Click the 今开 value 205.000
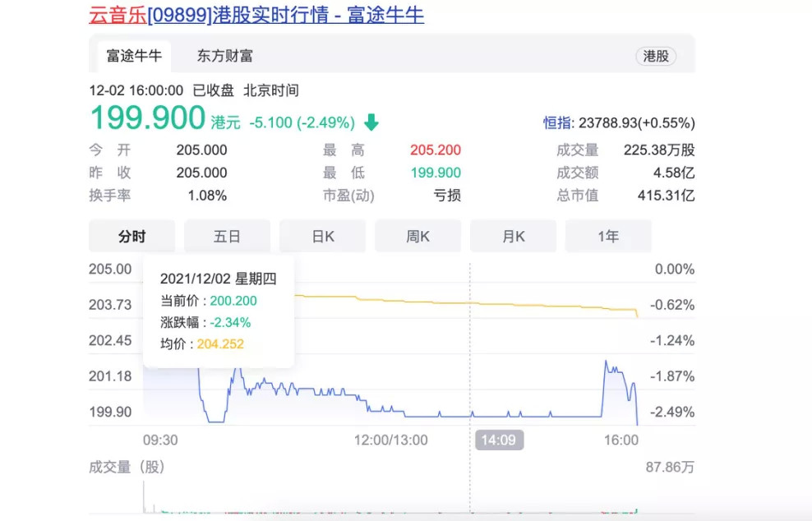812x521 pixels. 201,150
